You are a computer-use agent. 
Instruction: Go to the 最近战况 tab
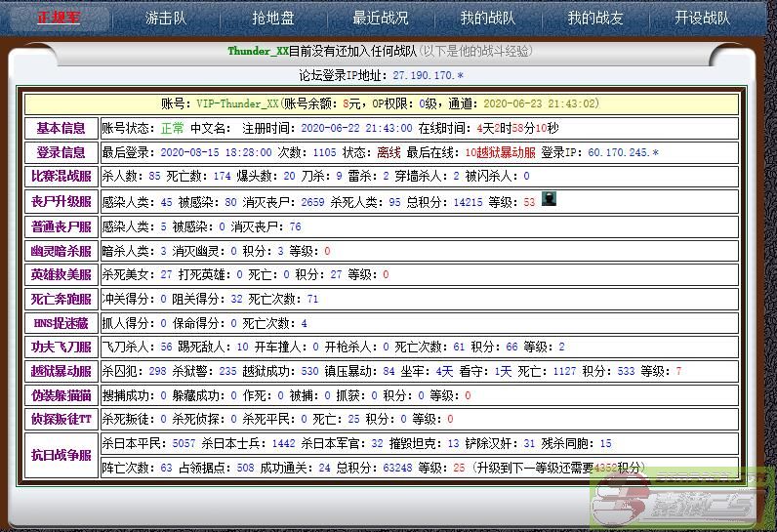point(381,18)
